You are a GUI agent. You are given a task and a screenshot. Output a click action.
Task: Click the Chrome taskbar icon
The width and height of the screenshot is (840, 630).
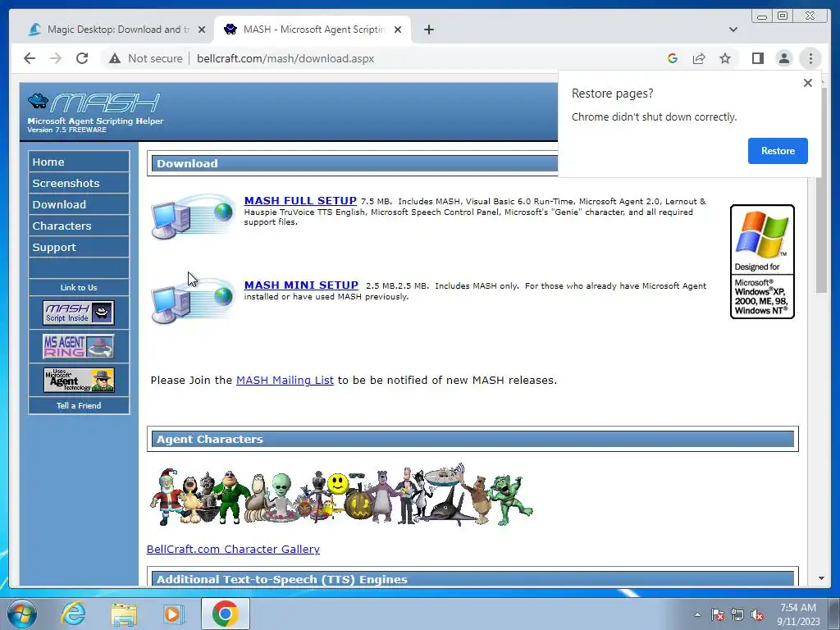tap(226, 614)
